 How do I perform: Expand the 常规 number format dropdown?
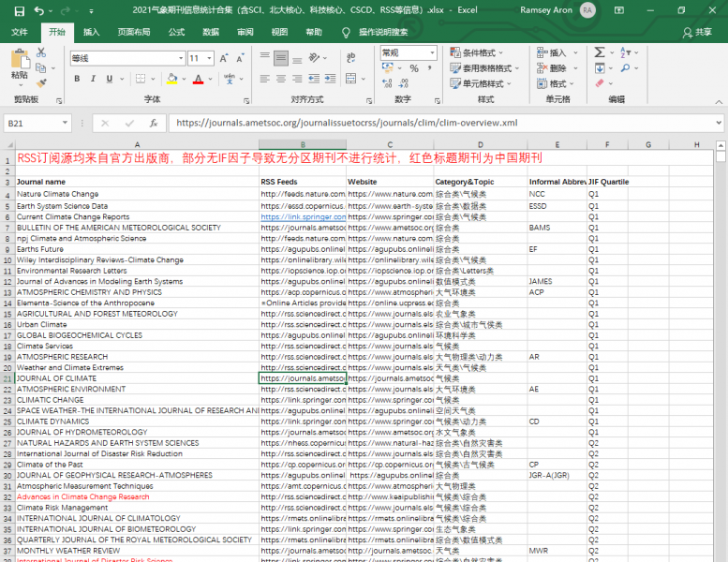430,53
